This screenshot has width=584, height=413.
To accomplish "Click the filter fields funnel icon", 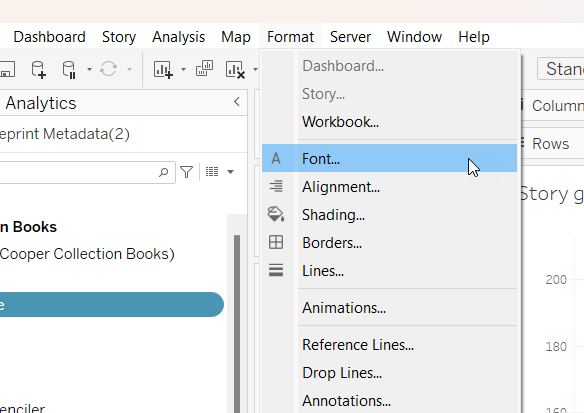I will coord(187,172).
